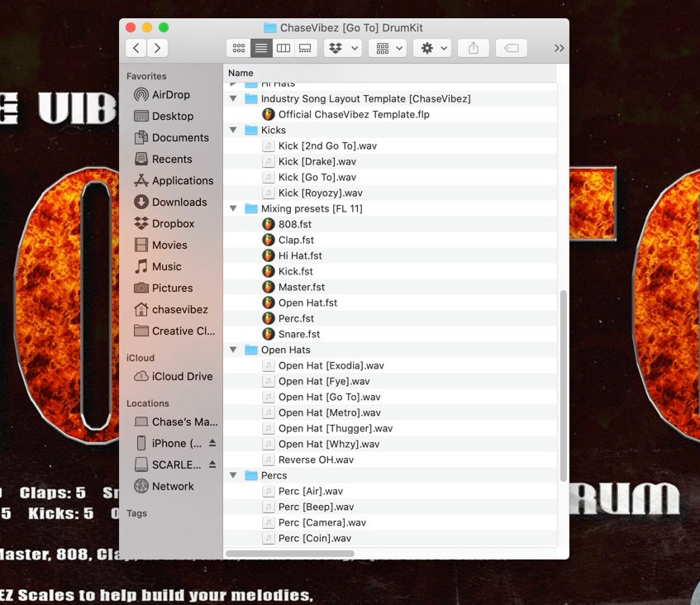This screenshot has width=700, height=605.
Task: Select Open Hat [Fye].wav
Action: click(x=390, y=381)
